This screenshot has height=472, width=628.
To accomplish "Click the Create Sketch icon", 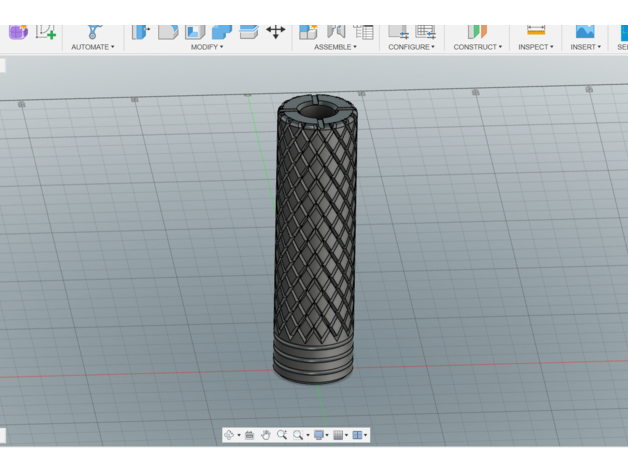I will (46, 32).
